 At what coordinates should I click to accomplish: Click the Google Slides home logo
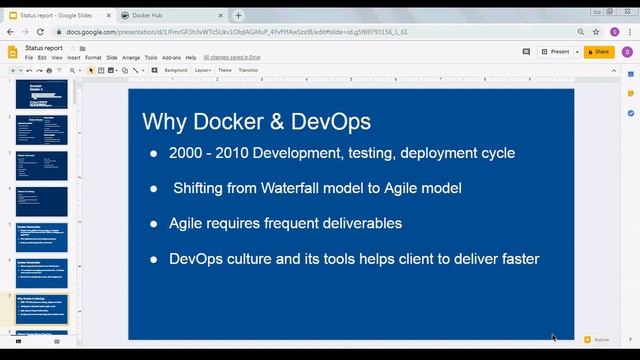click(x=13, y=52)
